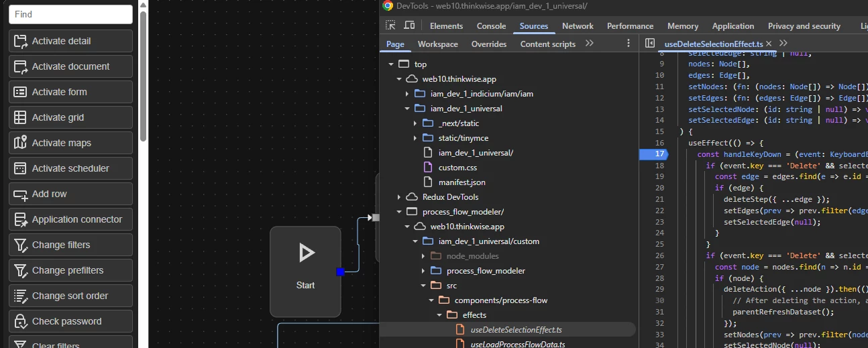
Task: Select the Start node play icon
Action: pyautogui.click(x=306, y=253)
